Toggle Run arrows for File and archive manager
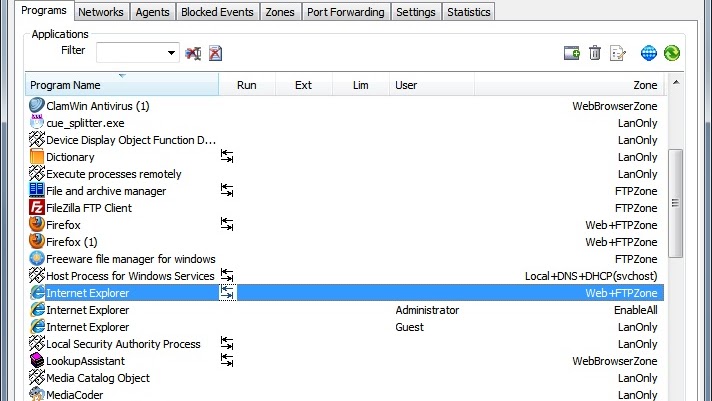Screen dimensions: 712x401 point(227,190)
